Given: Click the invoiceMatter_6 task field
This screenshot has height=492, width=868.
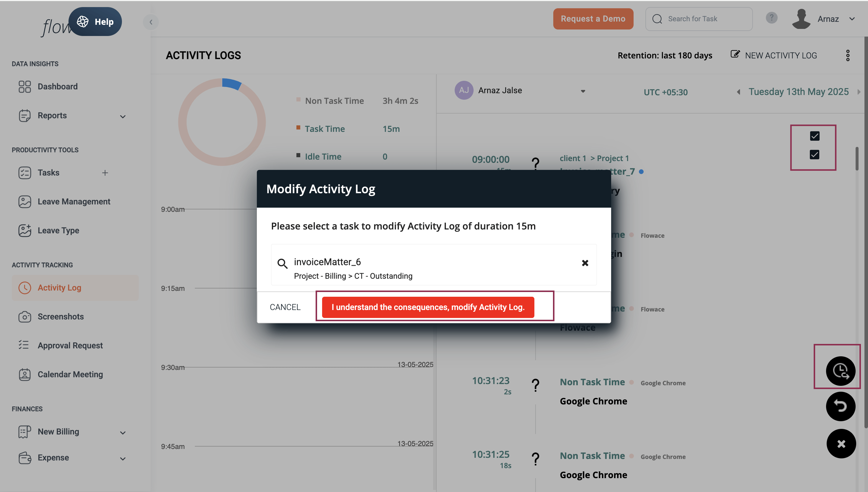Looking at the screenshot, I should (x=434, y=265).
